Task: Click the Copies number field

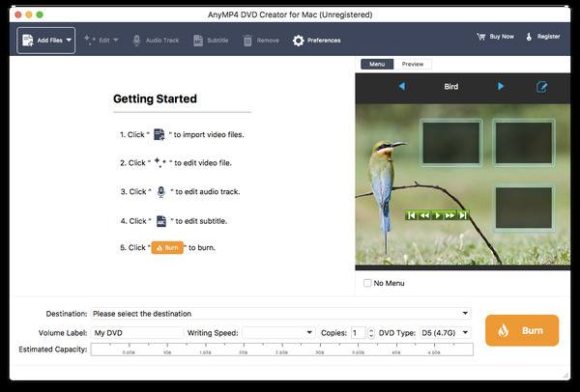Action: pyautogui.click(x=358, y=333)
